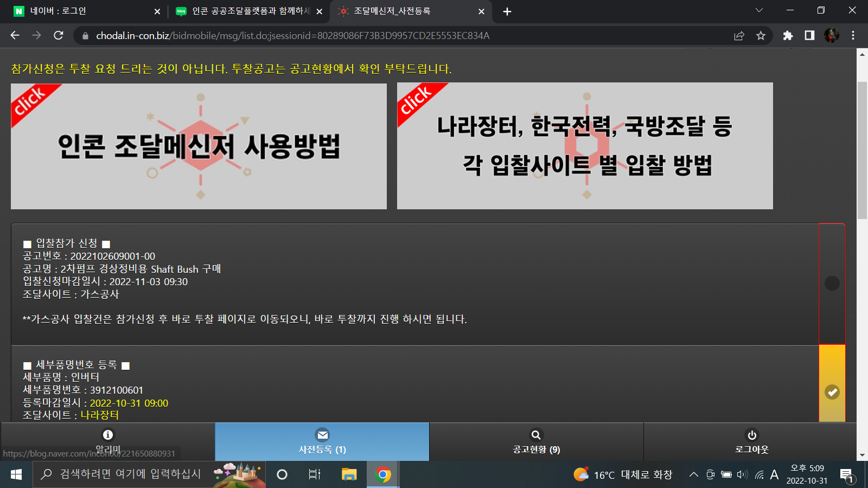Select yellow 참가신청 notice text

pyautogui.click(x=231, y=69)
